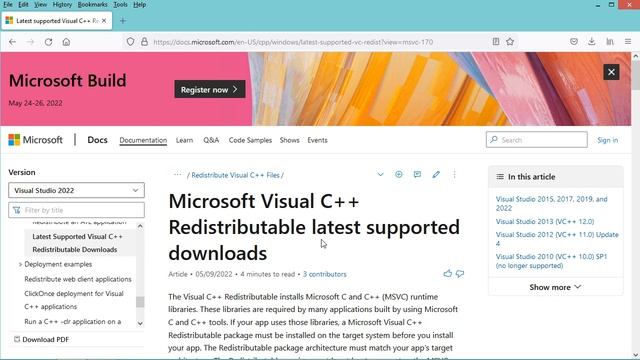Screen dimensions: 640x360
Task: Select Latest Supported Visual C++ Redistributable Downloads
Action: pos(77,243)
